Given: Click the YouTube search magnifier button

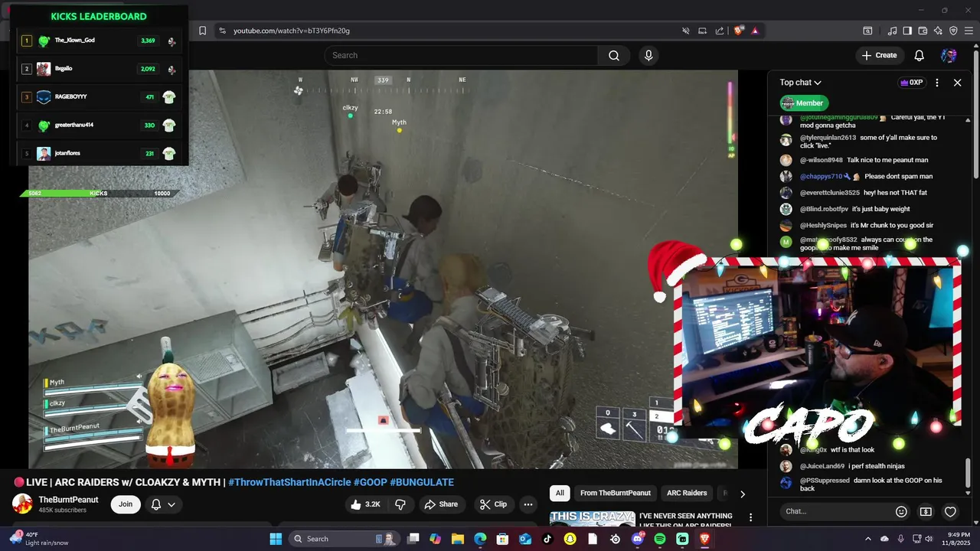Looking at the screenshot, I should tap(614, 55).
